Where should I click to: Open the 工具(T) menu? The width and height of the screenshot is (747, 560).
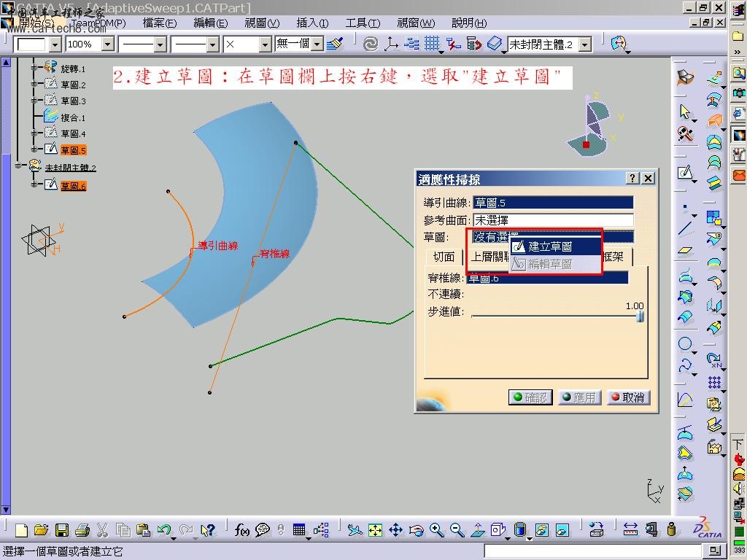click(x=363, y=23)
